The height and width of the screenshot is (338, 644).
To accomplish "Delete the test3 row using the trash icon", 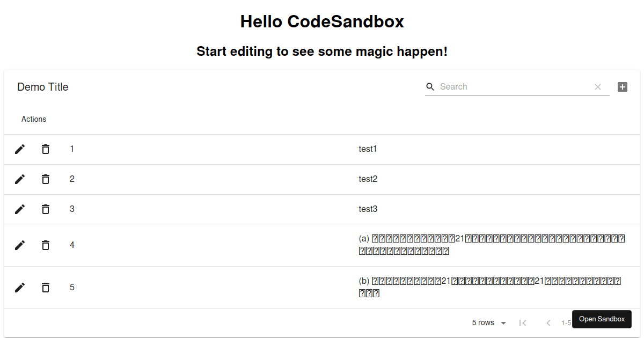I will pyautogui.click(x=46, y=209).
